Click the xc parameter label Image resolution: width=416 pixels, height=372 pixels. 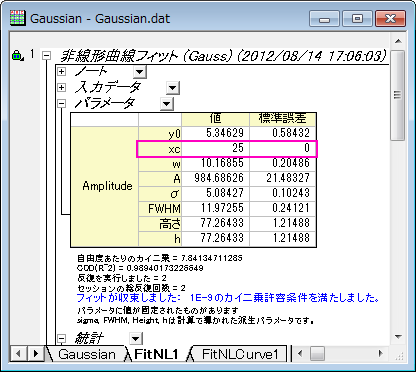point(160,149)
